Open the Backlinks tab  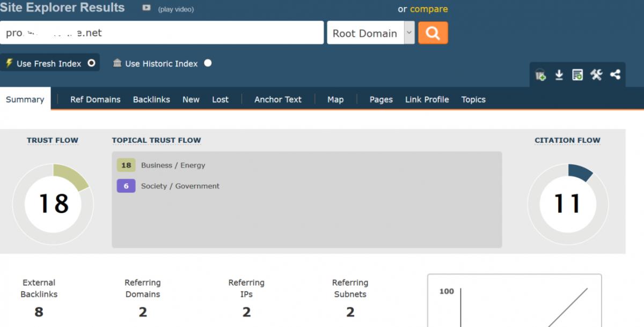(x=151, y=99)
